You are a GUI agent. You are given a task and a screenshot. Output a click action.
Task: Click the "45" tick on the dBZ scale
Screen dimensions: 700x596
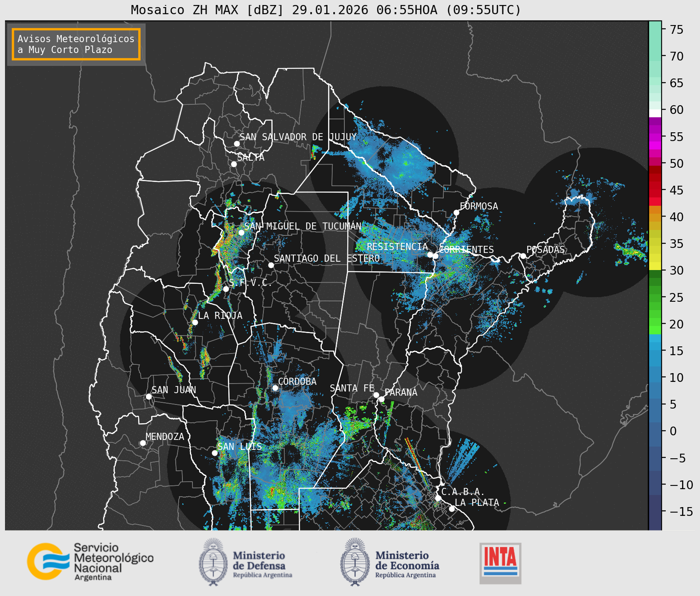pos(677,190)
